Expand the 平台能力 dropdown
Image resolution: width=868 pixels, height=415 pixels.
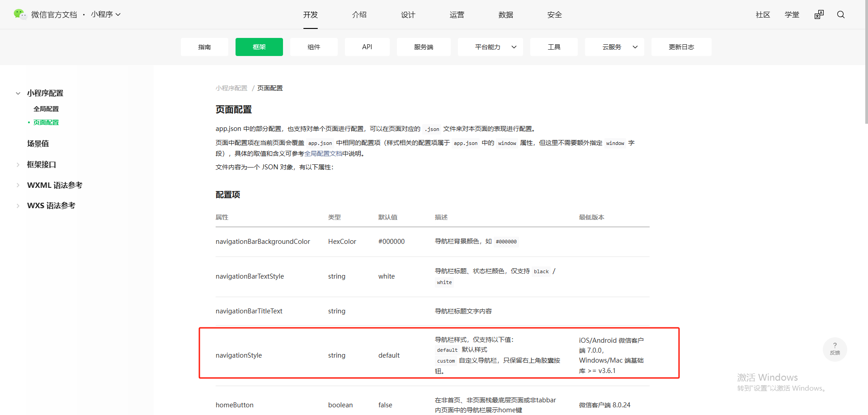(490, 47)
